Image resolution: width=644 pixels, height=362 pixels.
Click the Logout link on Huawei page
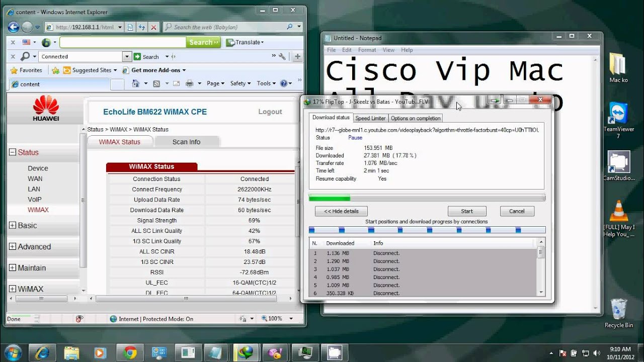click(x=270, y=112)
